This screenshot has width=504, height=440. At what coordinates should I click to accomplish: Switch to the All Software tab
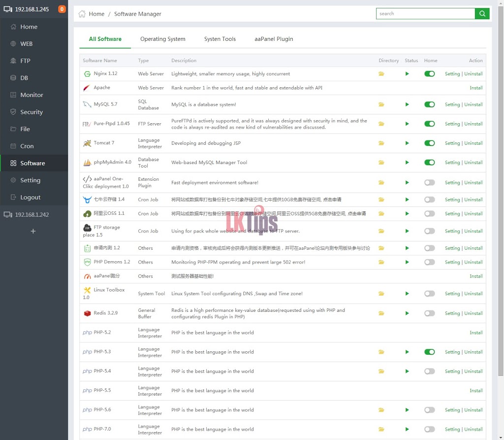(105, 39)
